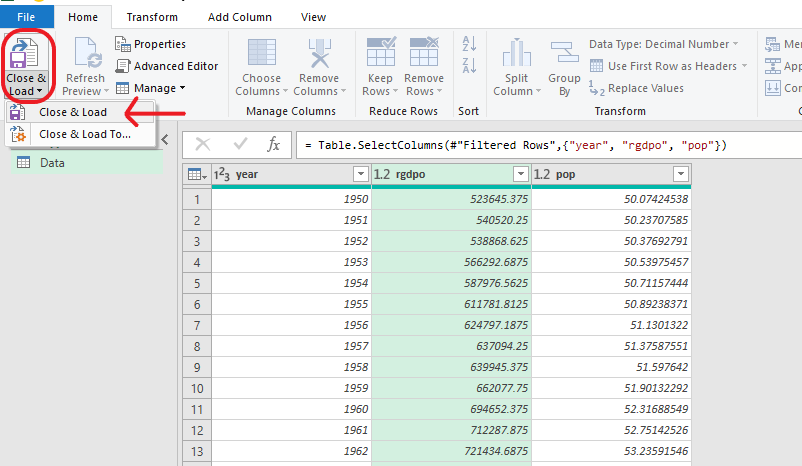Switch to the Add Column tab
Viewport: 802px width, 466px height.
[239, 17]
